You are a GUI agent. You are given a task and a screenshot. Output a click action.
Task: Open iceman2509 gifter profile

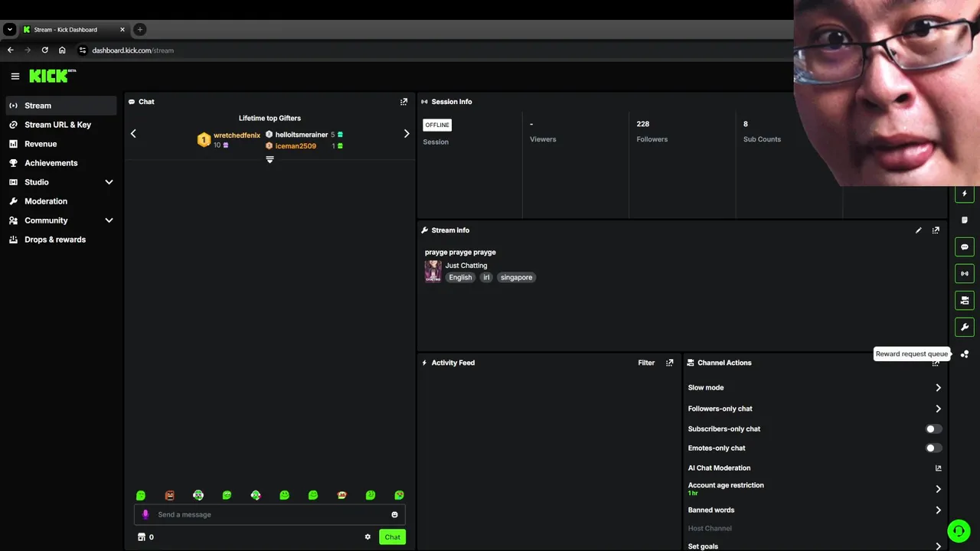(296, 146)
